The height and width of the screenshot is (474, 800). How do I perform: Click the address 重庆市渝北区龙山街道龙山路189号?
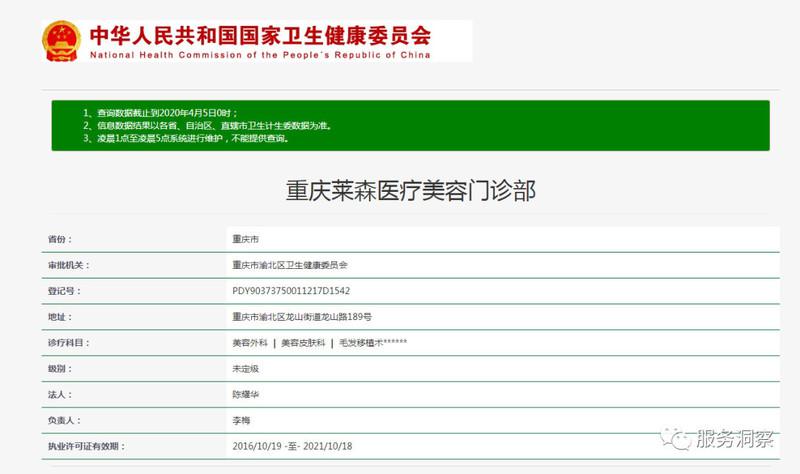[301, 317]
